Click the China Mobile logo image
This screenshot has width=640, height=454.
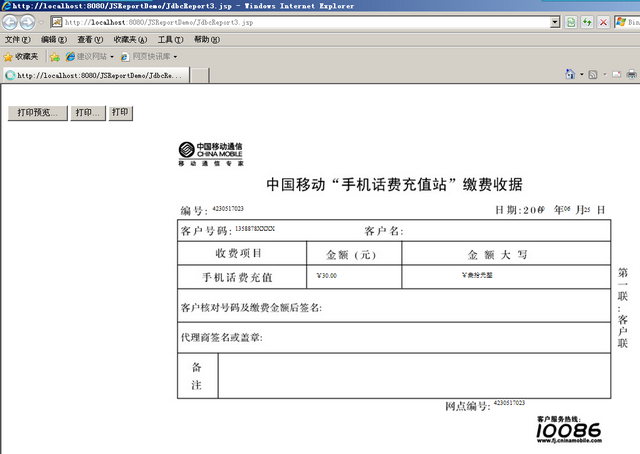coord(211,154)
